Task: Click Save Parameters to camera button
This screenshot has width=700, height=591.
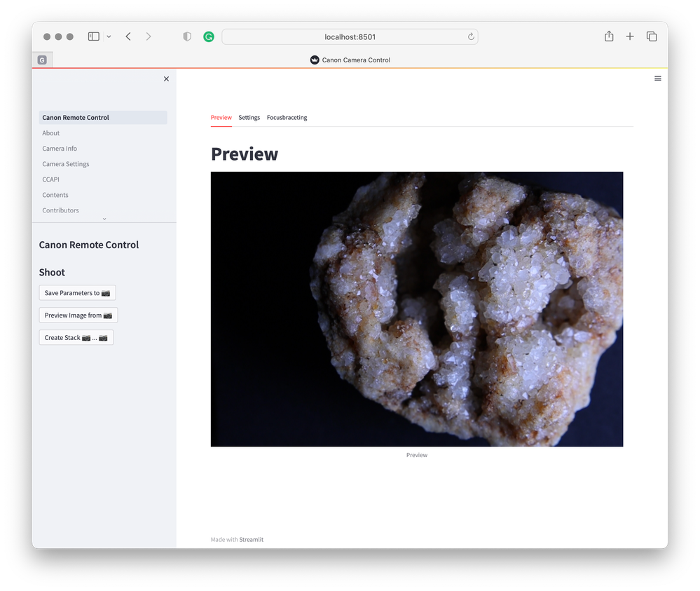Action: tap(77, 293)
